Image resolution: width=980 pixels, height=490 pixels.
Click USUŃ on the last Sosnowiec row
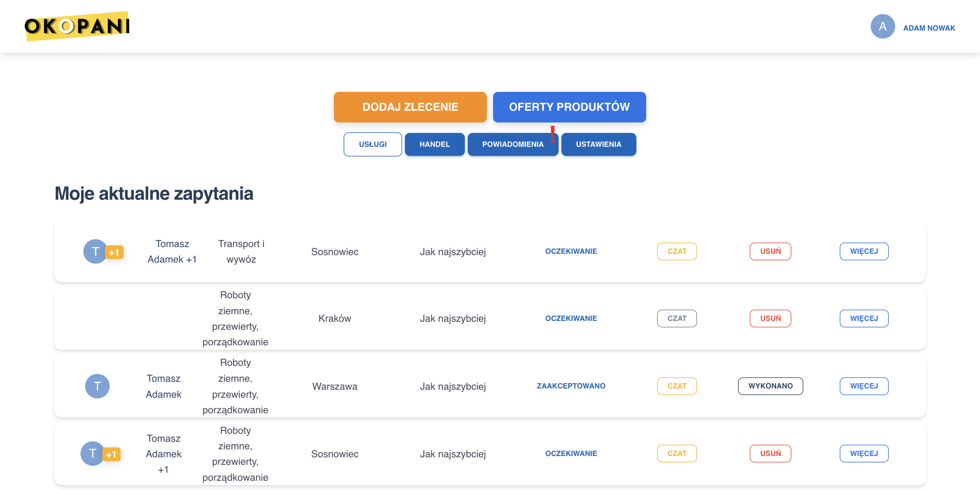(770, 454)
